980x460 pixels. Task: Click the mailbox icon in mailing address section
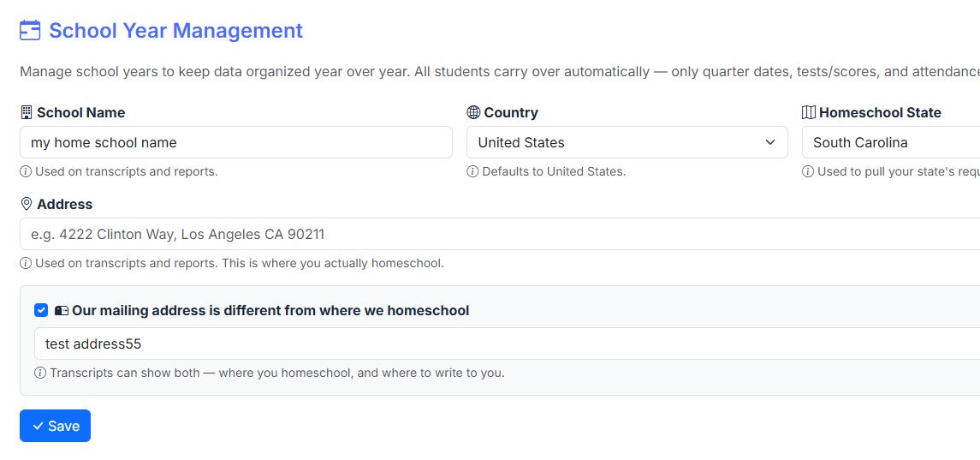coord(62,310)
